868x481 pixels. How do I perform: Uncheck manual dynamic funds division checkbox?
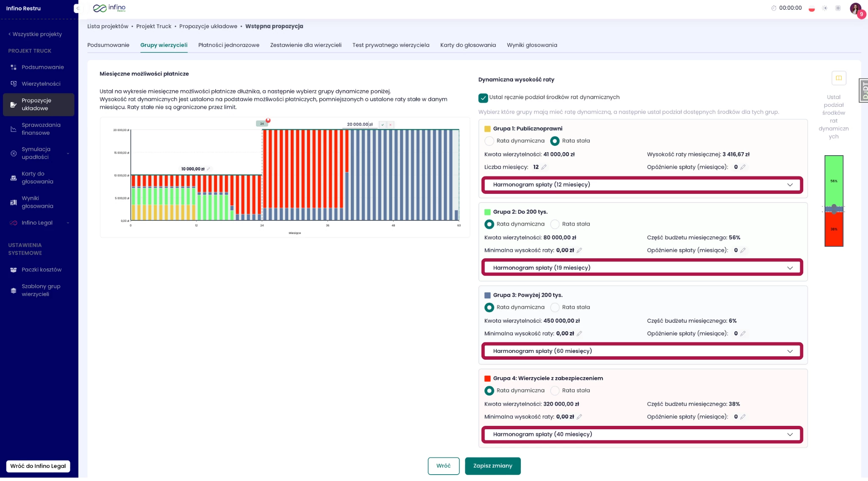(x=483, y=98)
